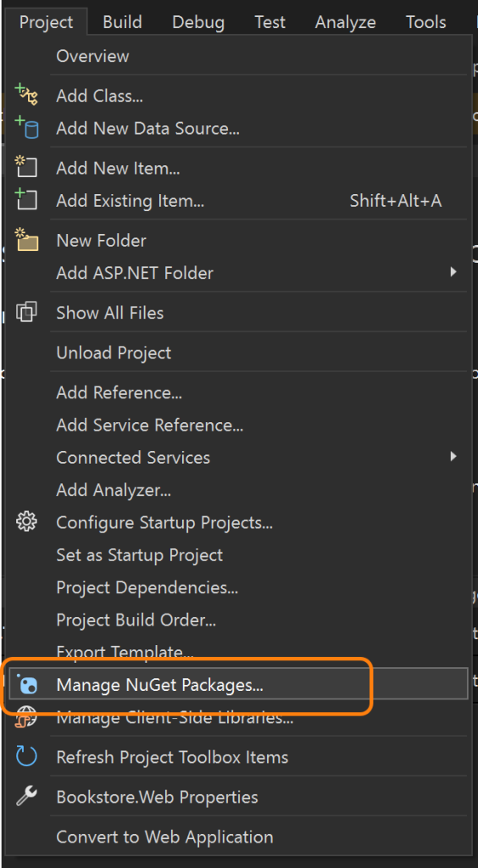Select Add Class... menu entry
Image resolution: width=478 pixels, height=868 pixels.
(x=238, y=96)
